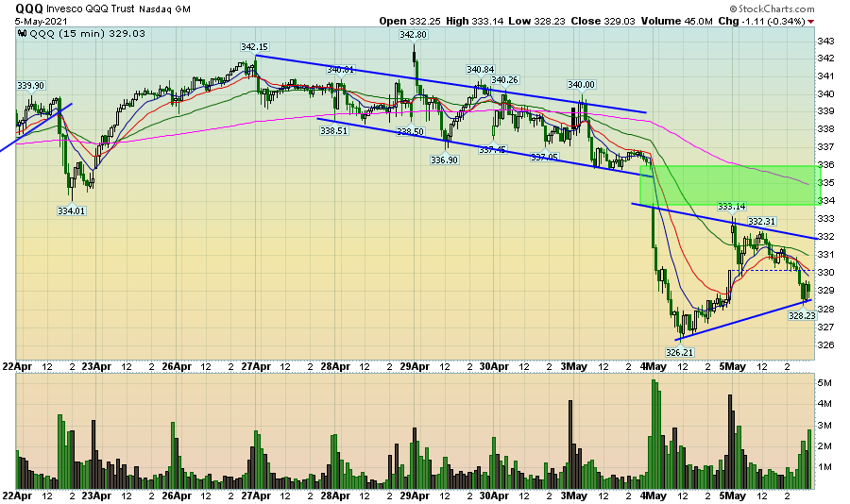Click 331 on the price axis
The height and width of the screenshot is (504, 850).
825,255
